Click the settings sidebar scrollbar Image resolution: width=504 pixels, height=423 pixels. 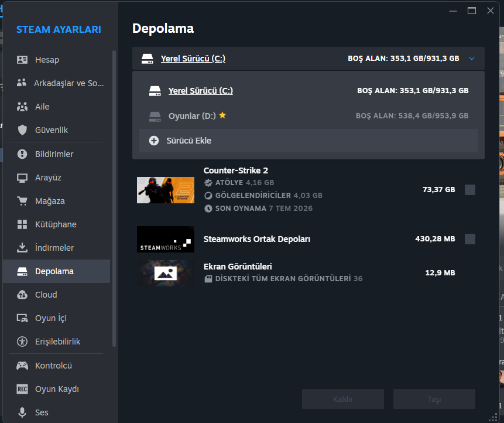coord(114,199)
